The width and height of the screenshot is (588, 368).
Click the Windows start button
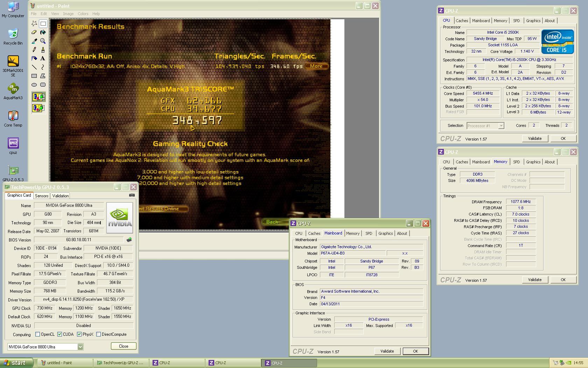17,363
